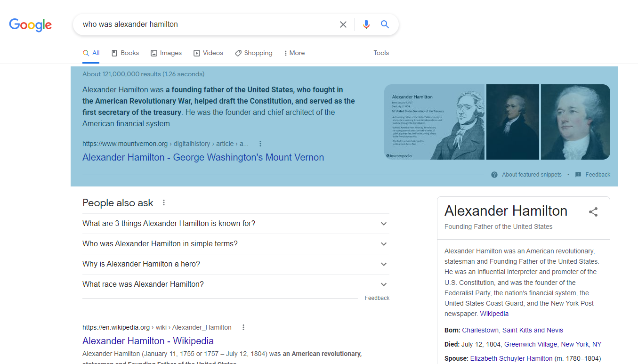The height and width of the screenshot is (364, 638).
Task: Switch to the Images tab
Action: [166, 53]
